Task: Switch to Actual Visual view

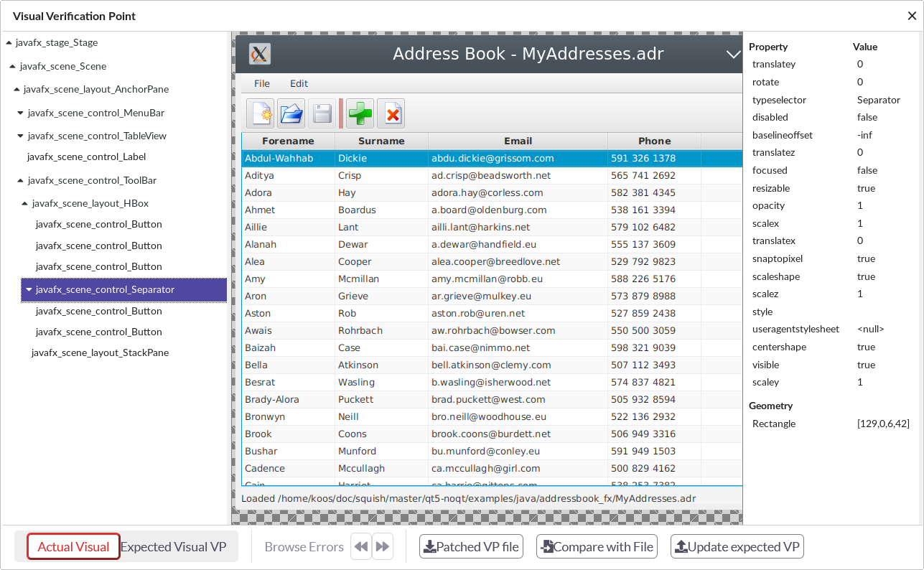Action: pos(73,547)
